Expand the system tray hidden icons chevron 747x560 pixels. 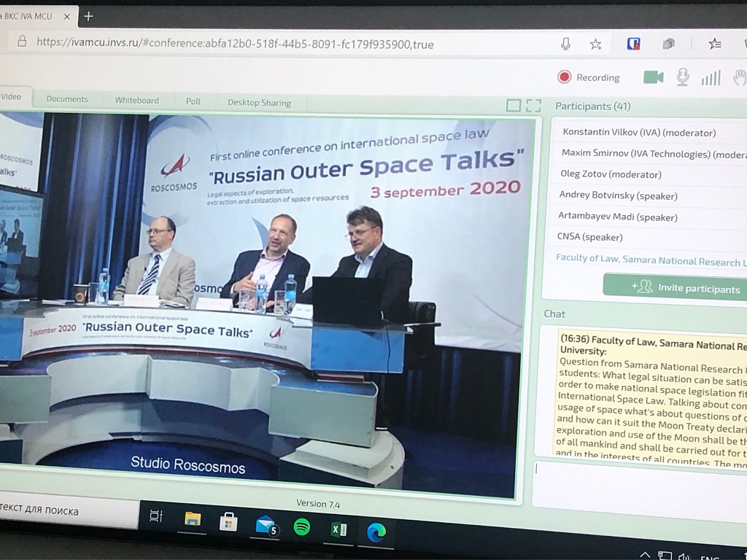click(645, 555)
